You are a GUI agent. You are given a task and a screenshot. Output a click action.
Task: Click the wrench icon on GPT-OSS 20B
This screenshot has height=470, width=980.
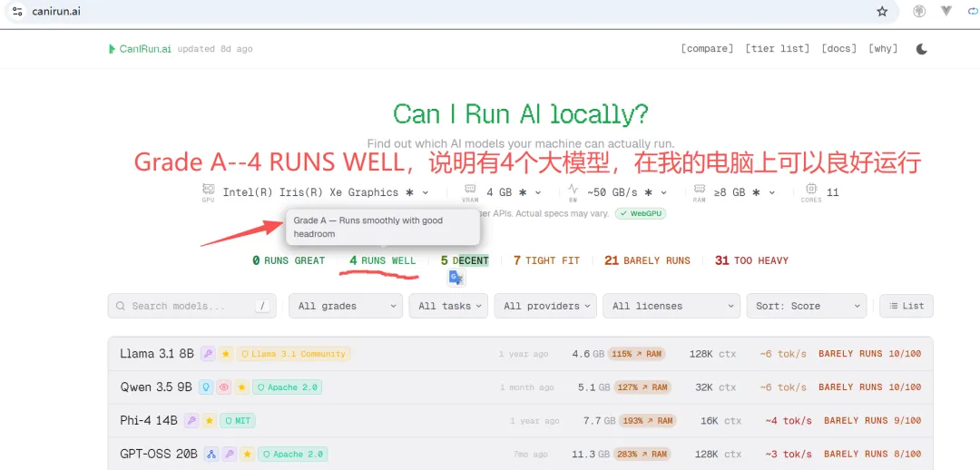coord(230,454)
